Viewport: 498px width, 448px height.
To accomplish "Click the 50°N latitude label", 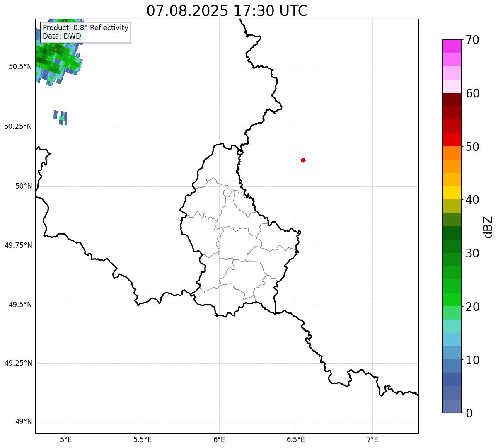I will [24, 186].
